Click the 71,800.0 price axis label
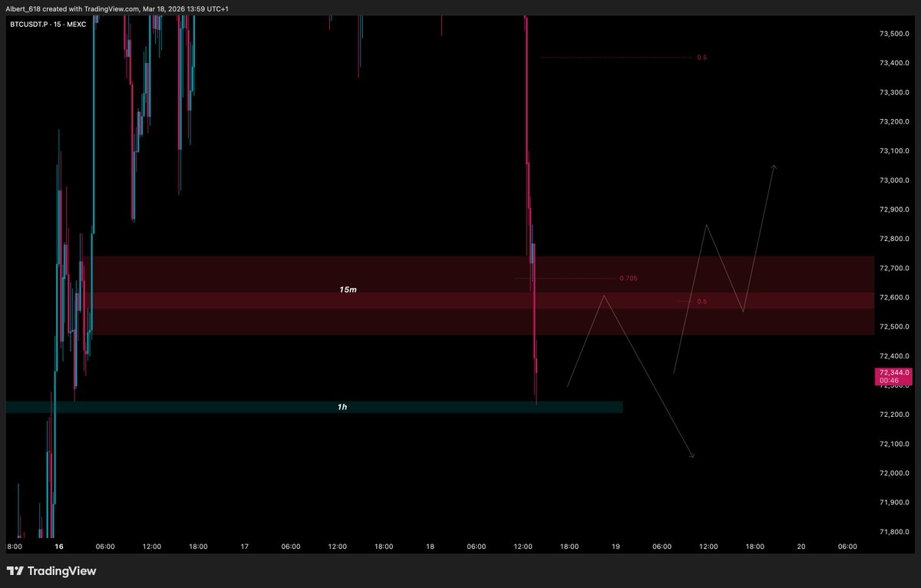 [x=894, y=532]
